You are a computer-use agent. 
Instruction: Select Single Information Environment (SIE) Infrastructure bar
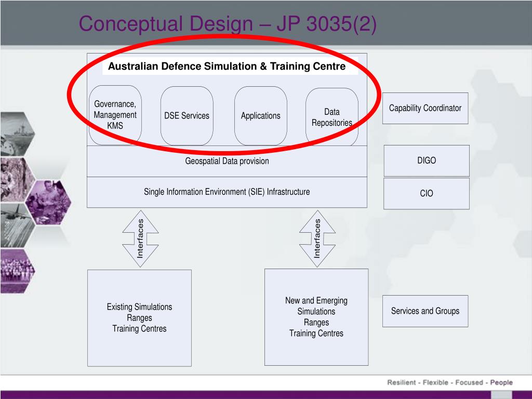coord(227,192)
